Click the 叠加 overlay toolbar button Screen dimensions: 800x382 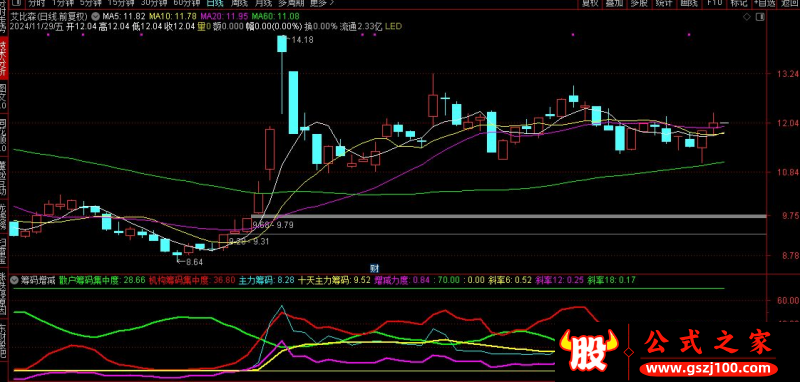coord(614,3)
